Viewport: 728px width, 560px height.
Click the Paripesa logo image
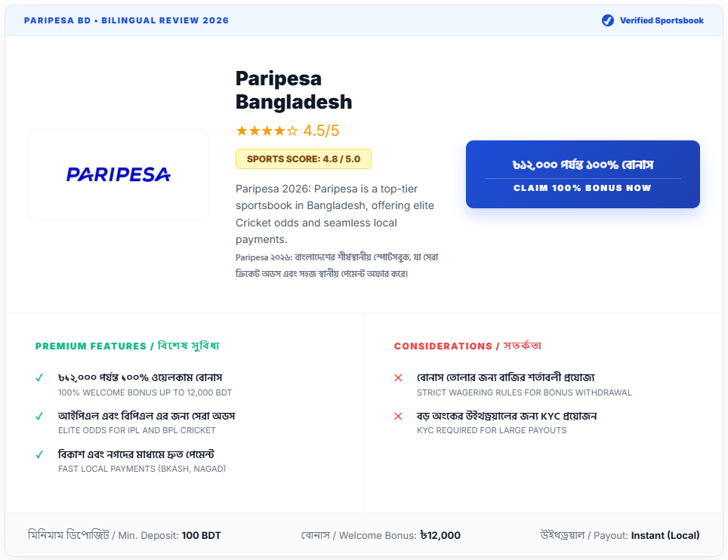(119, 174)
